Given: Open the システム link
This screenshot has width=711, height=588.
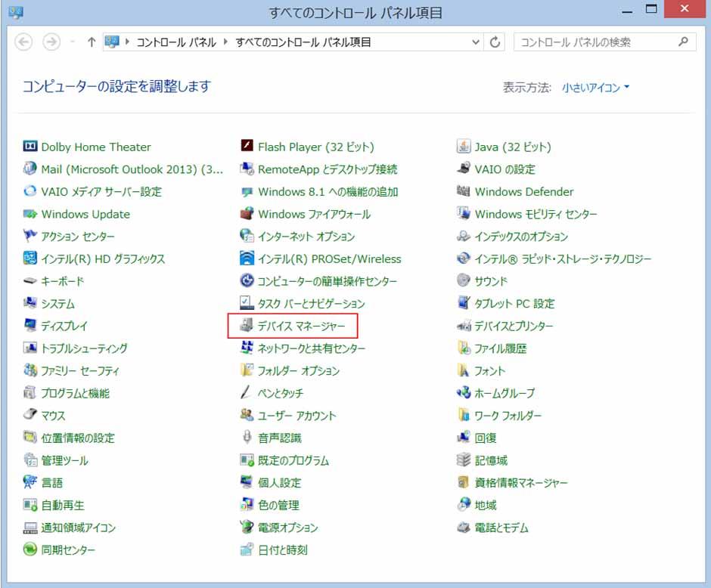Looking at the screenshot, I should (58, 304).
